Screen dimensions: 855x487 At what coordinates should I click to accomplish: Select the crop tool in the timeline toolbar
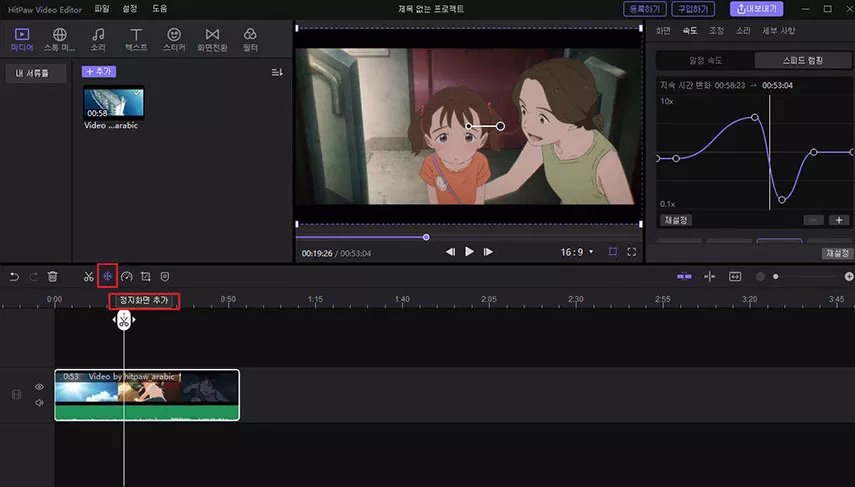[146, 277]
